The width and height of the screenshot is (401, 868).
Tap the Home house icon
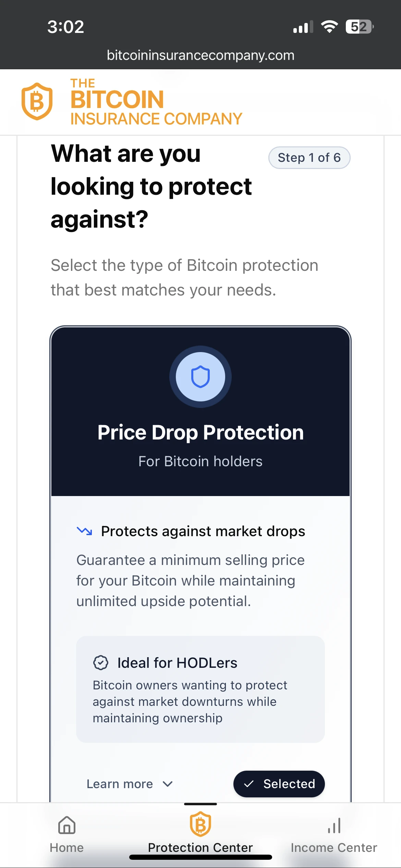click(x=67, y=825)
